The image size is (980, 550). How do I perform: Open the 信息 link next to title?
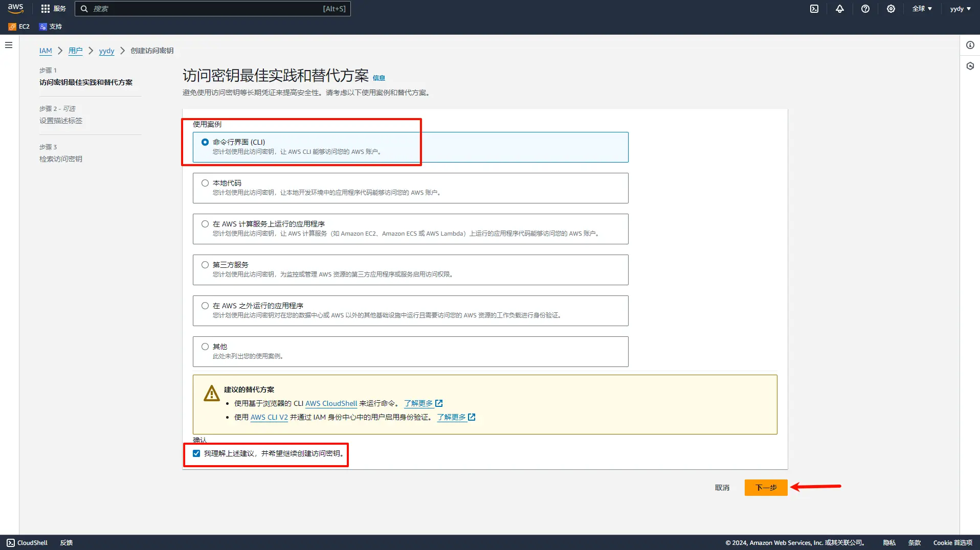(x=379, y=78)
